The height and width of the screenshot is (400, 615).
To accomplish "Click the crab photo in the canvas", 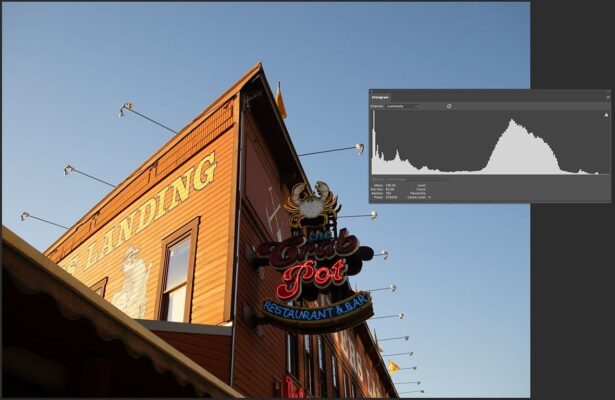I will (x=266, y=200).
